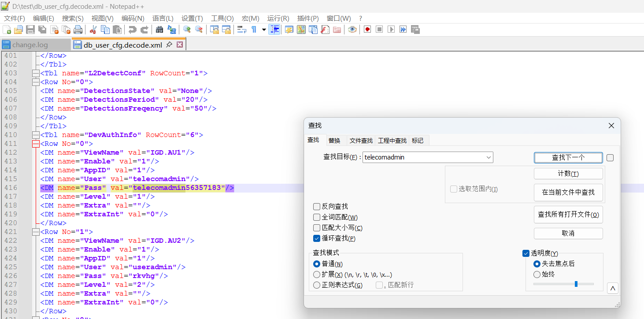Click the Copy toolbar icon
Image resolution: width=644 pixels, height=319 pixels.
(x=105, y=30)
